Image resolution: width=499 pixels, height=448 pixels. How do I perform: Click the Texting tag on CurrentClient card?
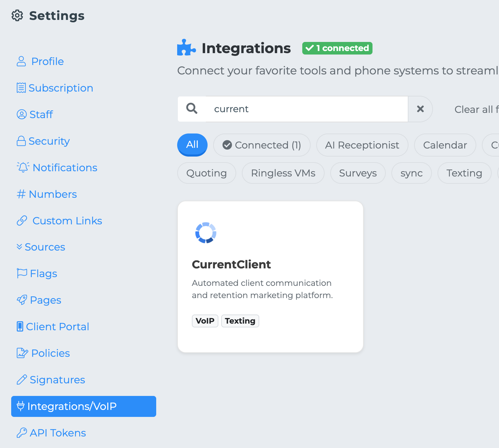240,321
